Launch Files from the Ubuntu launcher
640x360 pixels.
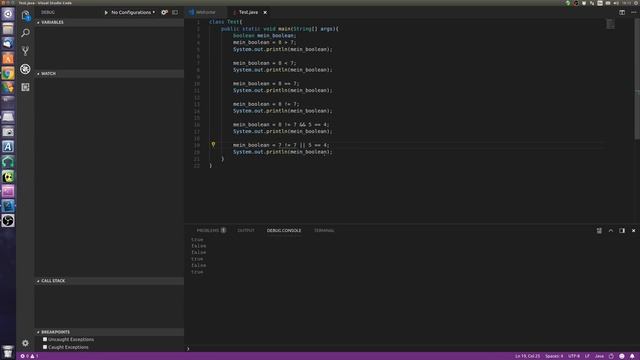(8, 29)
